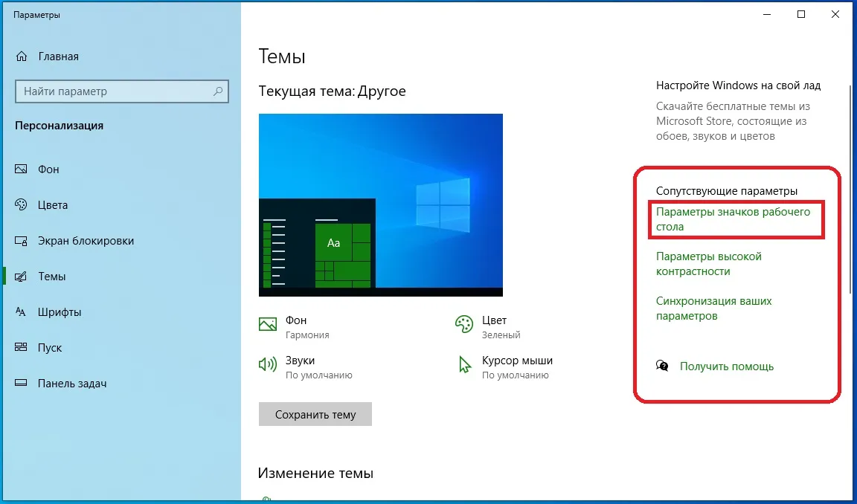This screenshot has width=857, height=504.
Task: Focus the Найти параметр search box
Action: (121, 91)
